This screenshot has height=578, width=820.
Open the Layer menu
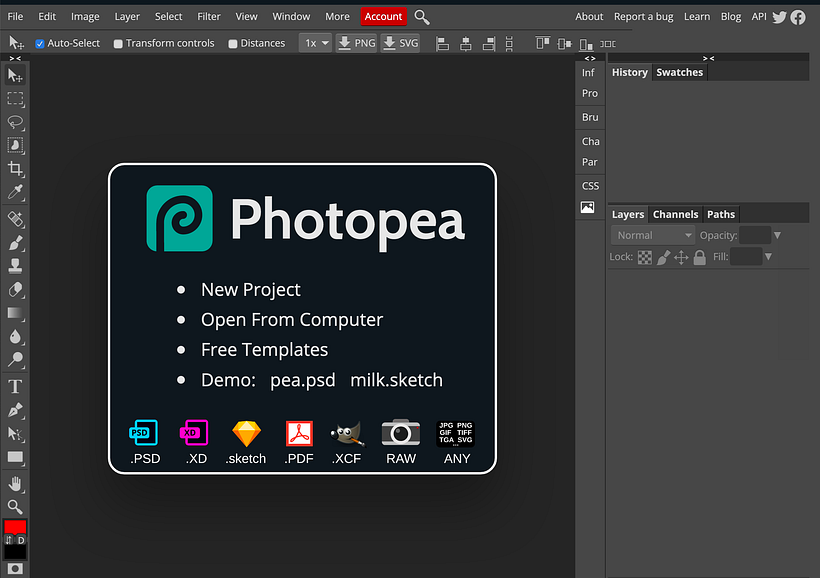tap(127, 17)
